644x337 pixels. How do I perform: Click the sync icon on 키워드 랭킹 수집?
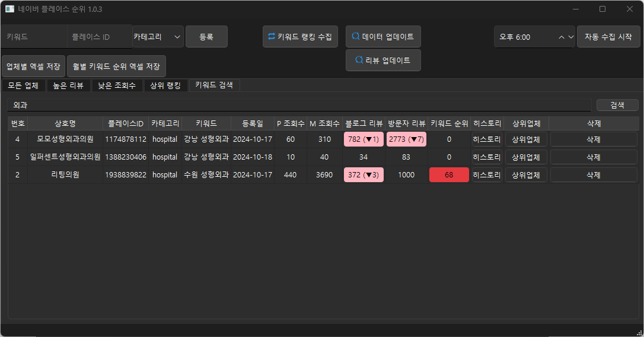pos(272,37)
